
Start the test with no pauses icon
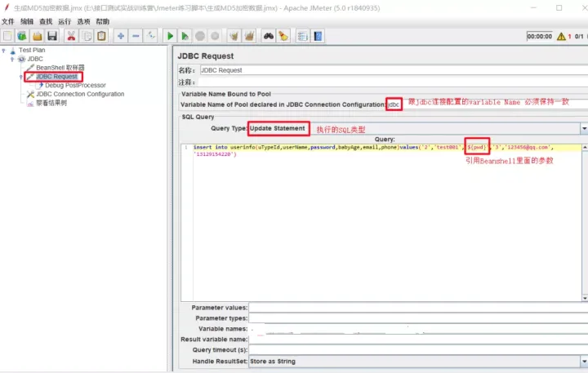(x=185, y=37)
